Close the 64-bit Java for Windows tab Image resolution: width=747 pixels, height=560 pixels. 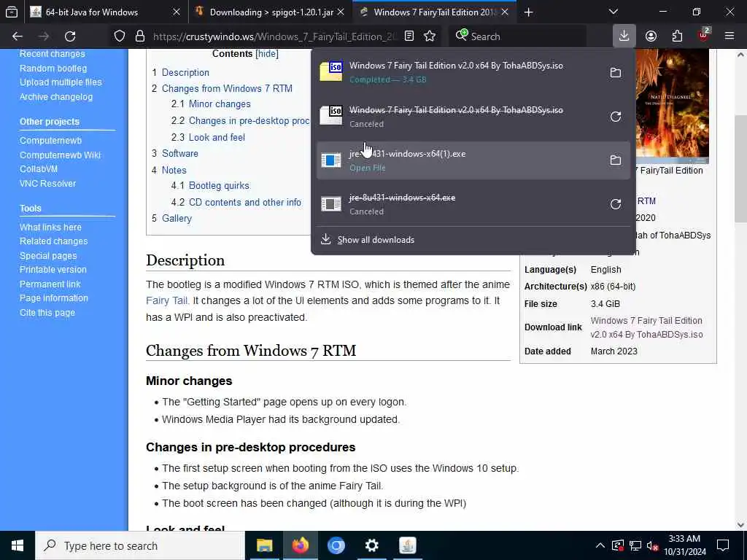coord(177,12)
